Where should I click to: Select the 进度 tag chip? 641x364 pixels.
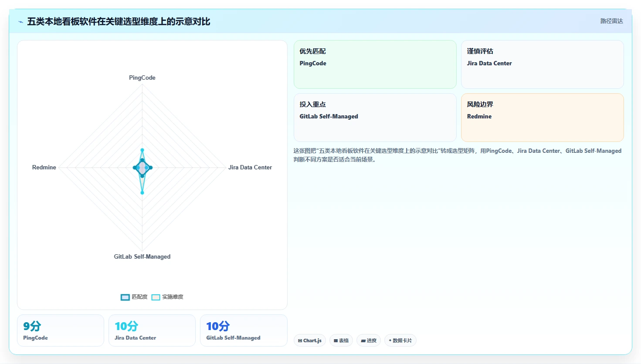coord(369,340)
